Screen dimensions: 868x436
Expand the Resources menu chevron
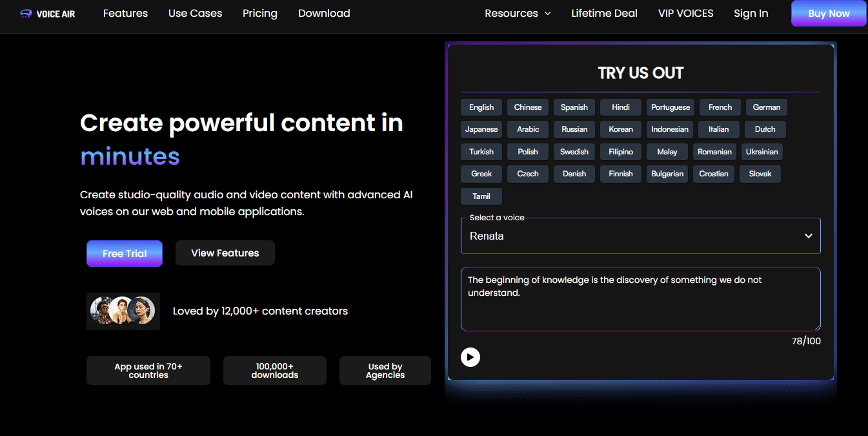(x=548, y=14)
